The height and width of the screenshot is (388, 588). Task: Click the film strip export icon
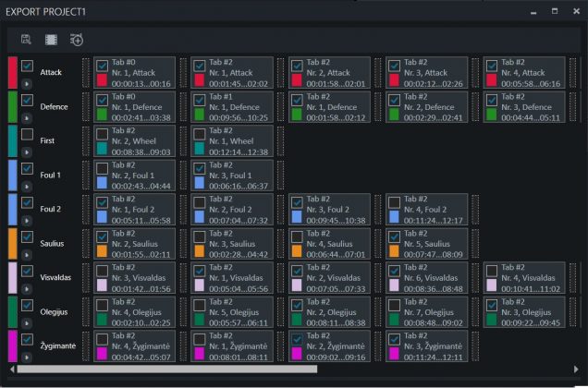(x=51, y=39)
